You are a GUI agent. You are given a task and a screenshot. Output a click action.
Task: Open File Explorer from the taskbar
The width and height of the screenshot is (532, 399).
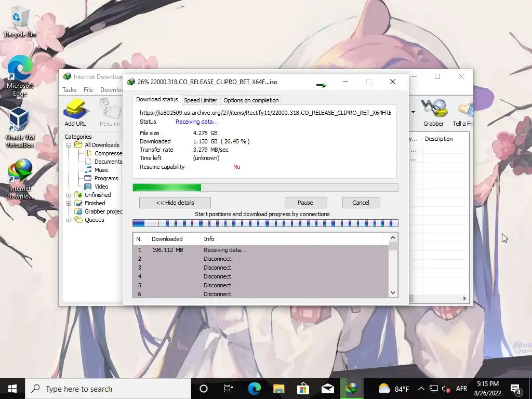coord(278,389)
